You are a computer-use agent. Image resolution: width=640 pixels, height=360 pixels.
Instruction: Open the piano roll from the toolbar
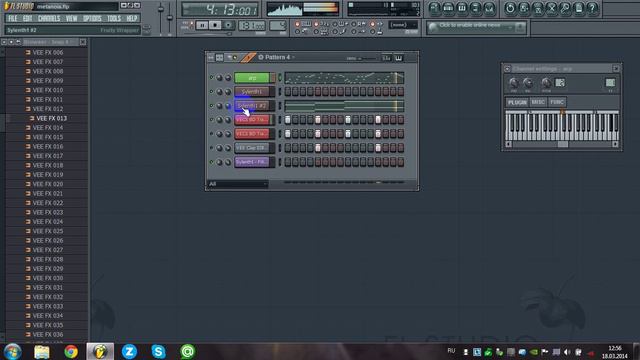coord(462,8)
